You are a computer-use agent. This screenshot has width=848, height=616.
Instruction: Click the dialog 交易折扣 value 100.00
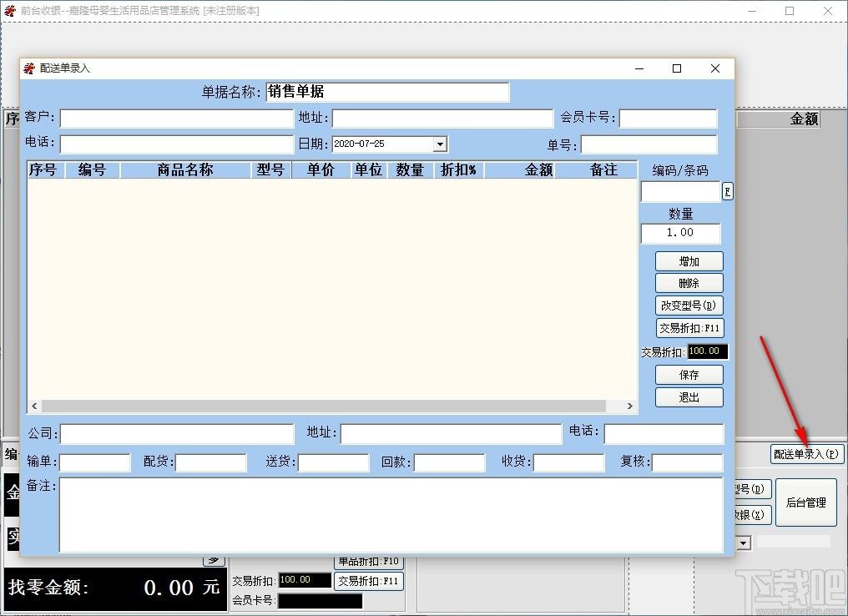[708, 351]
